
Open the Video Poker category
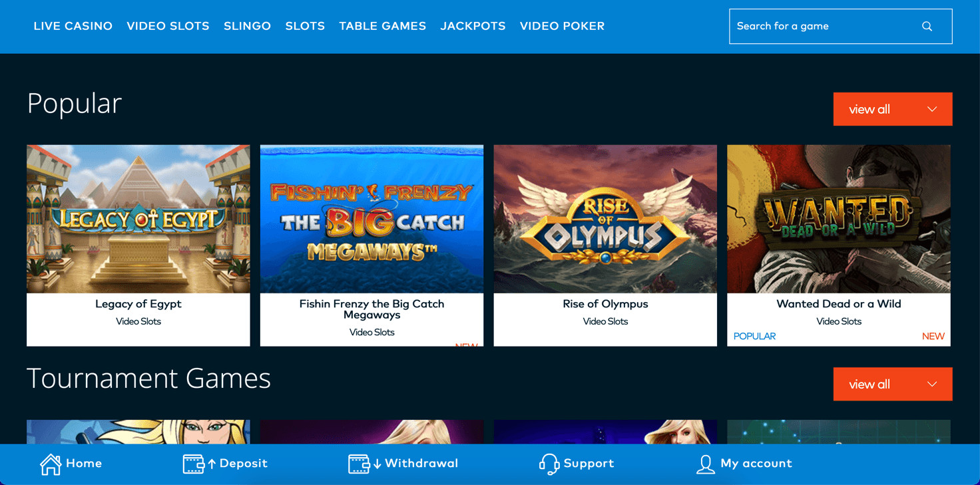[x=563, y=26]
